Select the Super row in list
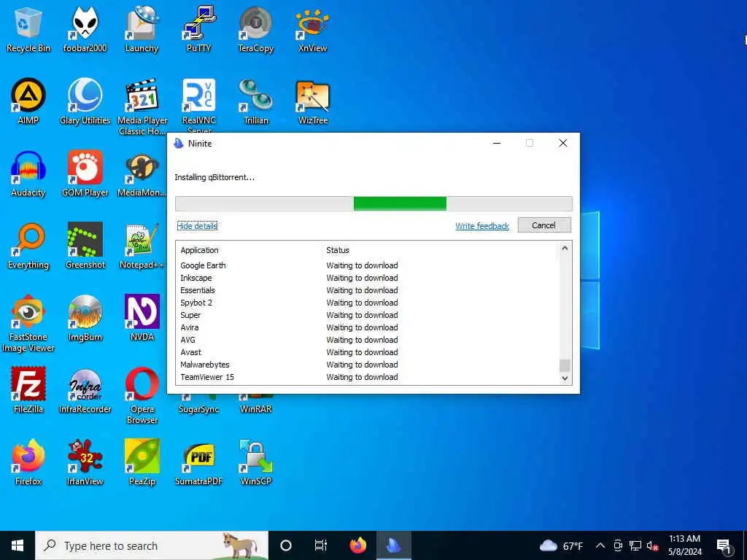The width and height of the screenshot is (747, 560). coord(368,315)
